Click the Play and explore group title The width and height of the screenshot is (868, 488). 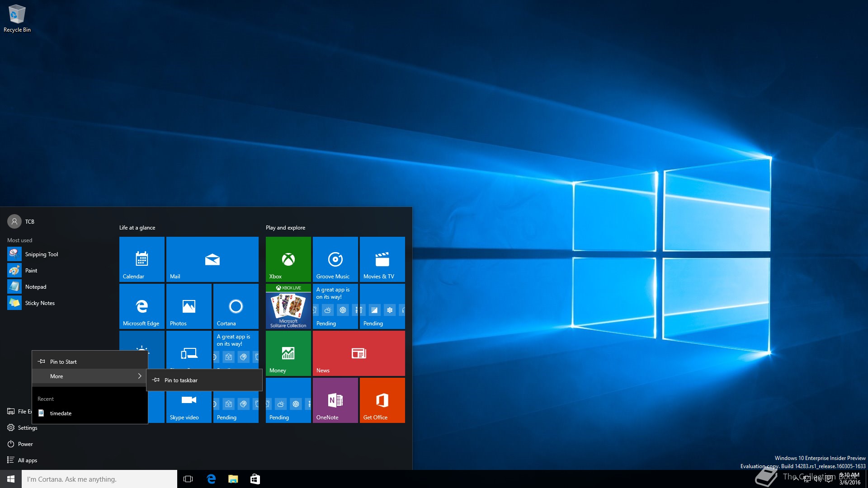click(x=285, y=228)
